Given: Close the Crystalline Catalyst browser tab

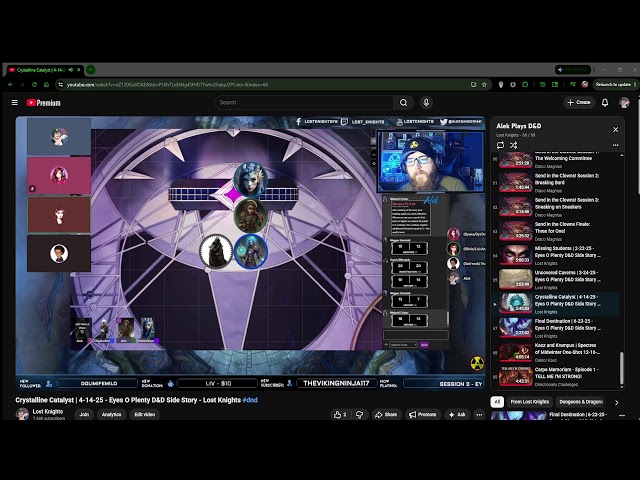Looking at the screenshot, I should tap(79, 70).
